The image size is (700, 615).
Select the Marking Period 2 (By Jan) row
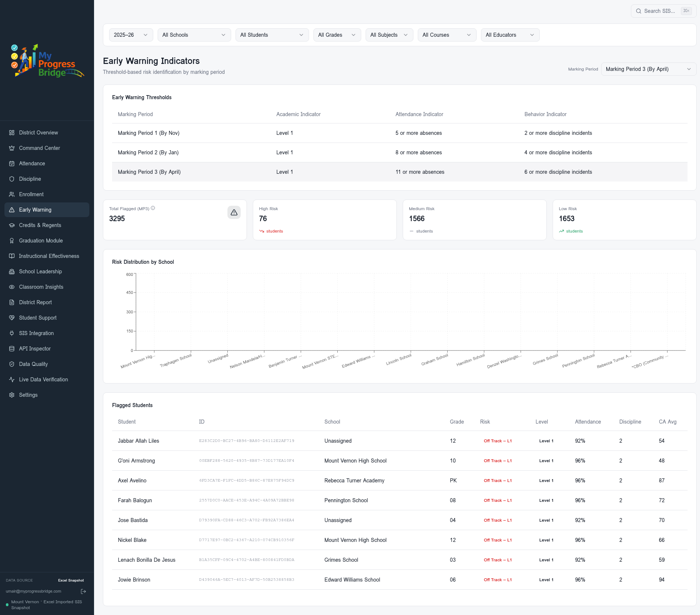(400, 152)
